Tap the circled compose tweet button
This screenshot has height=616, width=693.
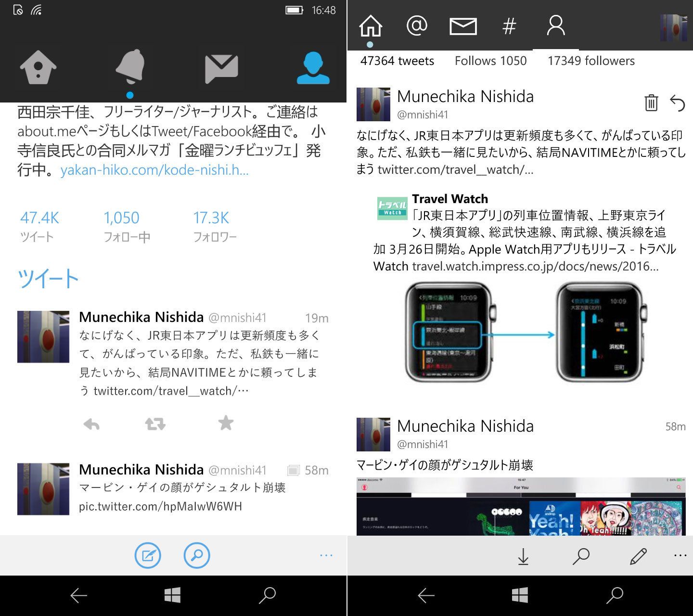pos(148,555)
